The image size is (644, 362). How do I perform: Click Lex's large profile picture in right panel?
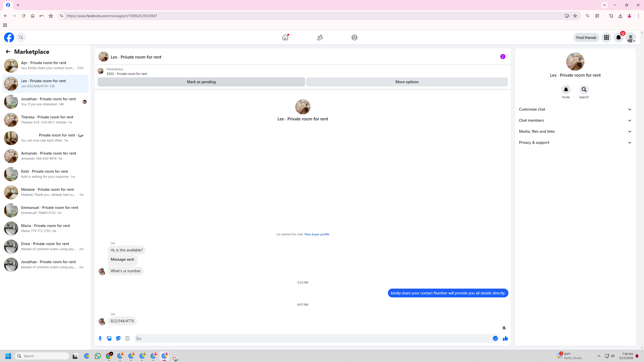575,62
